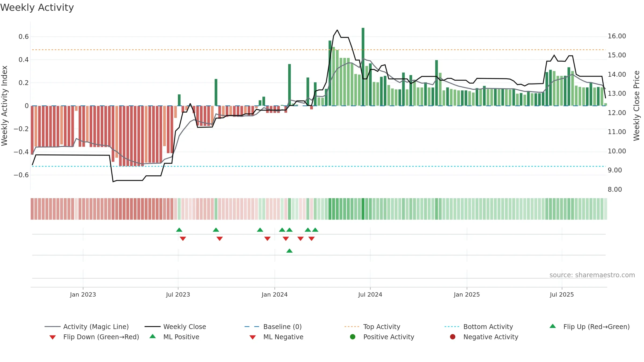Image resolution: width=644 pixels, height=362 pixels.
Task: Click the Positive Activity green circle legend icon
Action: [x=353, y=337]
